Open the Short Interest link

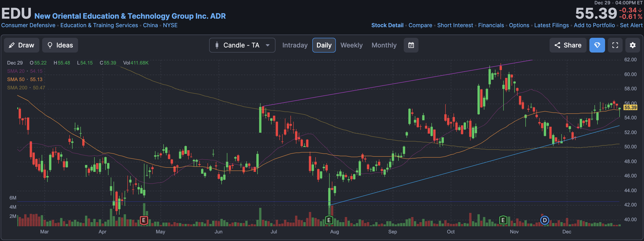pyautogui.click(x=455, y=25)
